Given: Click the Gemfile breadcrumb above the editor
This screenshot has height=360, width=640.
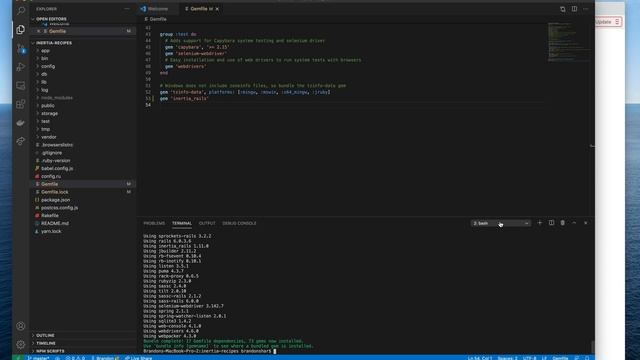Looking at the screenshot, I should [x=156, y=19].
